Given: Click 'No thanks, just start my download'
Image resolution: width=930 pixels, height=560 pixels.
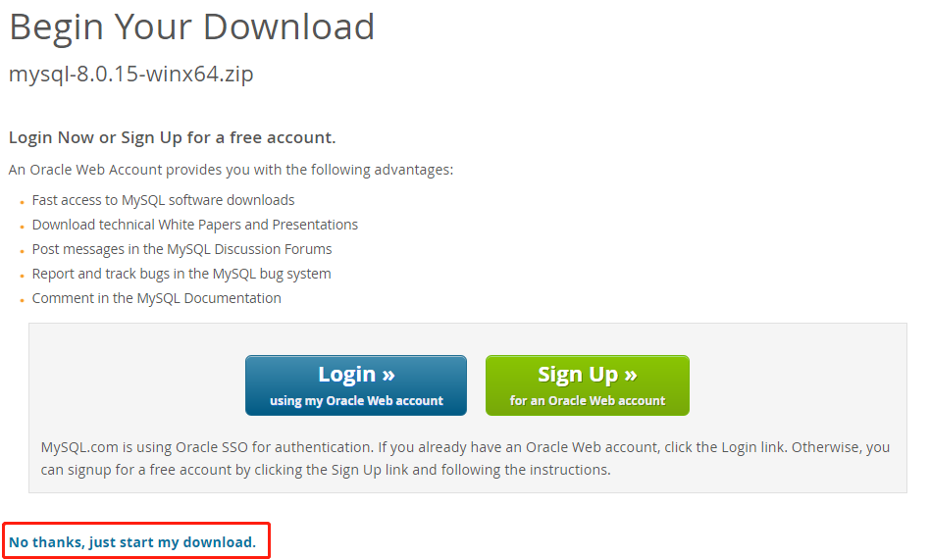Looking at the screenshot, I should click(x=132, y=542).
